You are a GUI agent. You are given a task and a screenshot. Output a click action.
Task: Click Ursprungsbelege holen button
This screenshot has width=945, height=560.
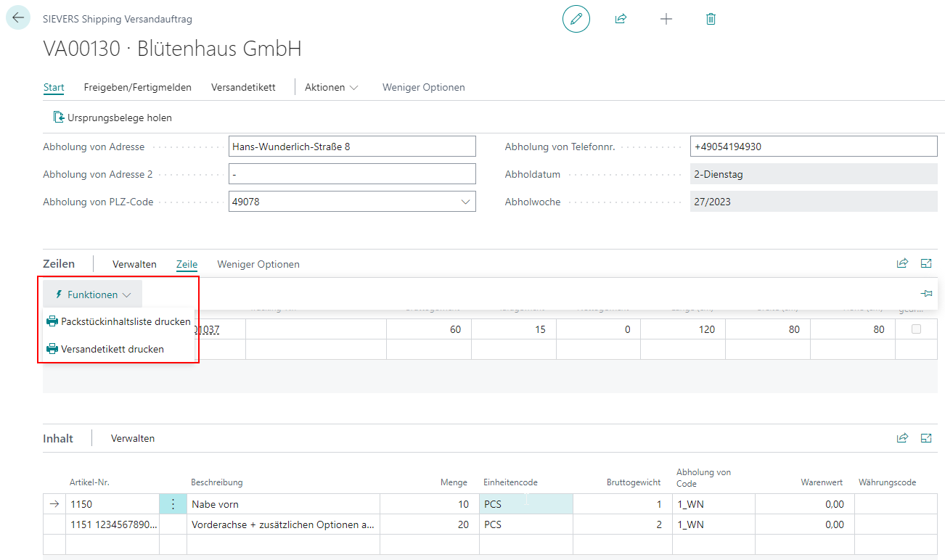tap(112, 118)
